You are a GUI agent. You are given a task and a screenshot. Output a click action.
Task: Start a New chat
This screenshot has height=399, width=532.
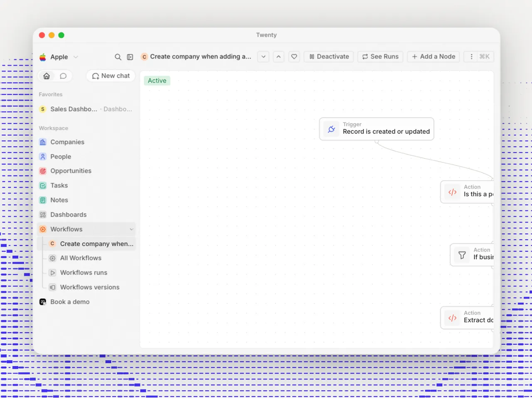pyautogui.click(x=111, y=76)
